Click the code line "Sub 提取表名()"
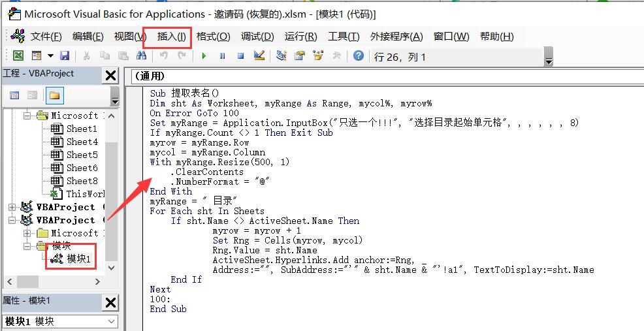Image resolution: width=644 pixels, height=331 pixels. click(x=185, y=93)
